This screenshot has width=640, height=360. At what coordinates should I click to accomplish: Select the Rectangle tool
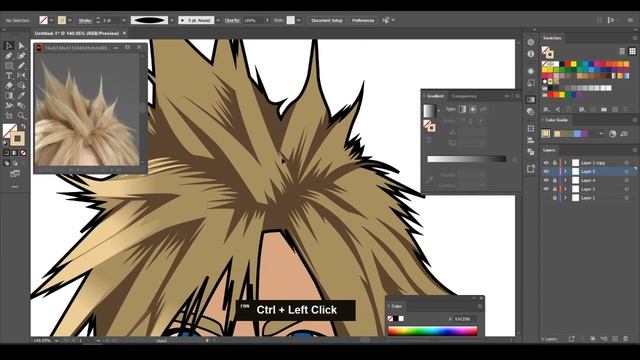click(x=9, y=65)
